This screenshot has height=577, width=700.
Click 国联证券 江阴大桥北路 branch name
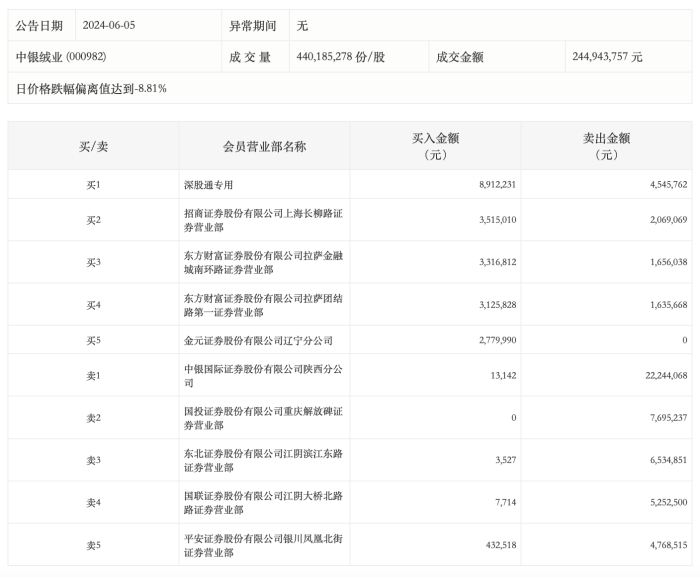point(263,503)
